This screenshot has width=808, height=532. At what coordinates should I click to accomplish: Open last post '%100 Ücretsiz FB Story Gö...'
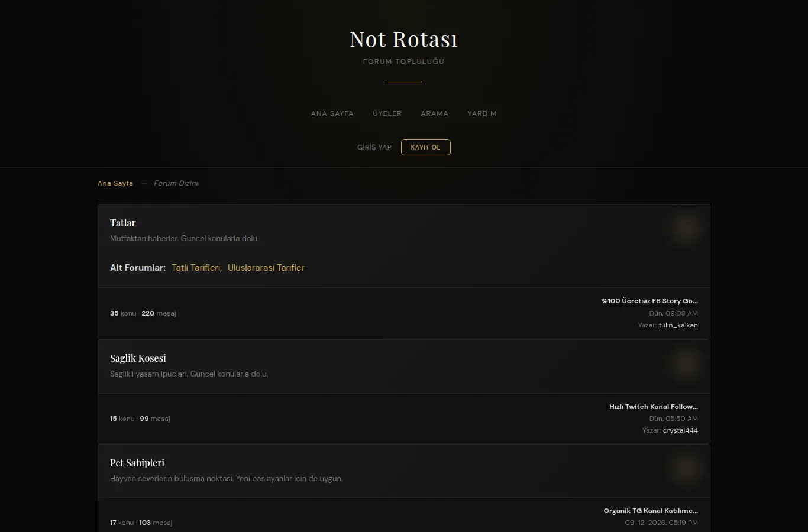(649, 301)
